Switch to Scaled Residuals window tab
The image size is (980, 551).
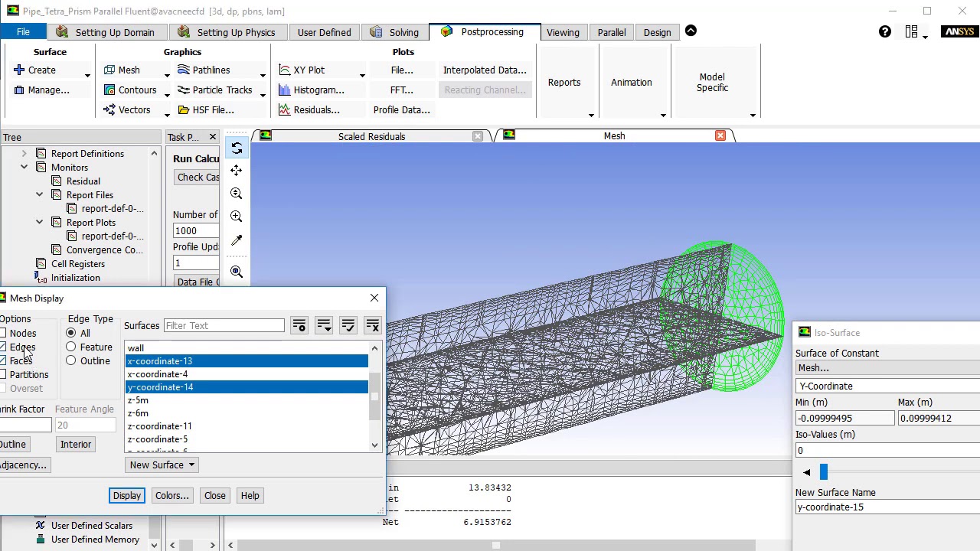coord(371,136)
